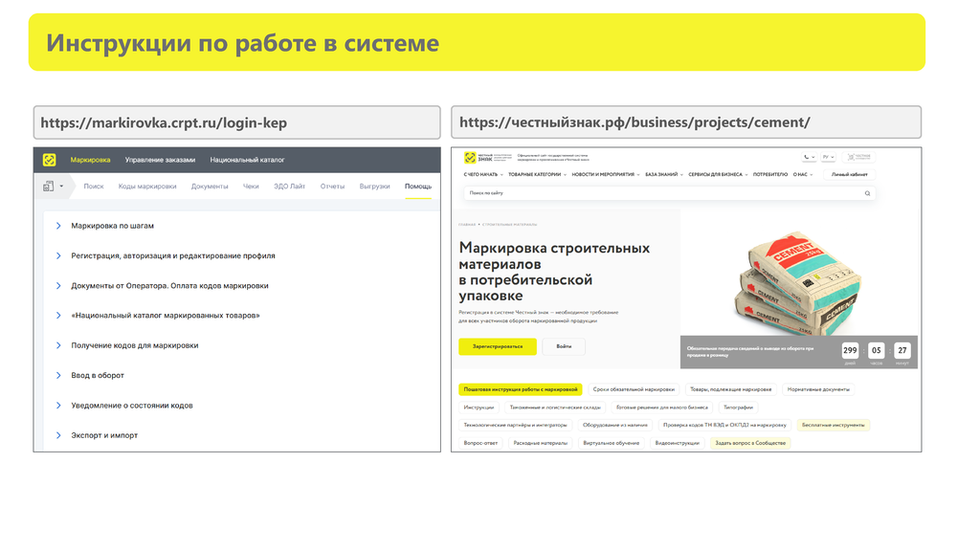Click the search magnifier icon on site
The width and height of the screenshot is (980, 551).
867,193
